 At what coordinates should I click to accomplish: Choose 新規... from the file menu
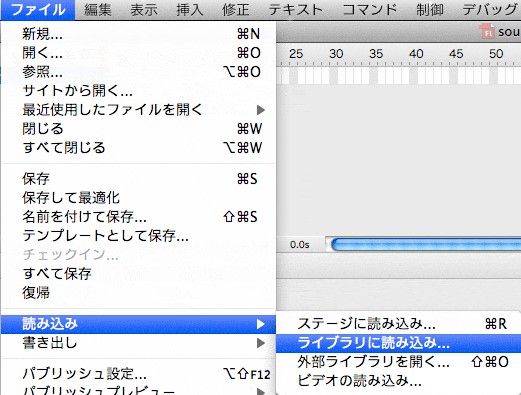coord(138,34)
